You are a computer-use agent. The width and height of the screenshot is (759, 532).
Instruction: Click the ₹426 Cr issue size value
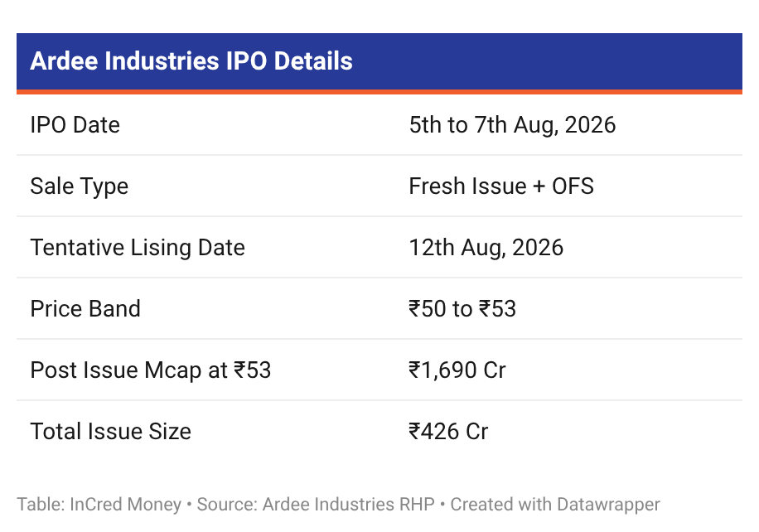coord(449,431)
